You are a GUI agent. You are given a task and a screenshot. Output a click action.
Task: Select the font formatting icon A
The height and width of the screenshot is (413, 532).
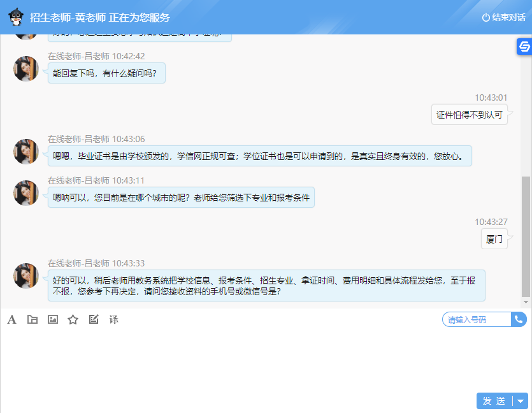click(11, 319)
